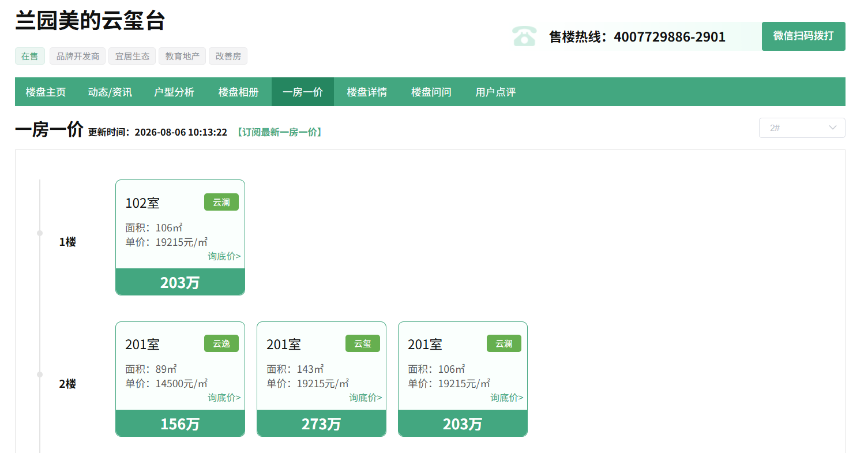Click the 102室 room title
The width and height of the screenshot is (868, 453).
(142, 203)
